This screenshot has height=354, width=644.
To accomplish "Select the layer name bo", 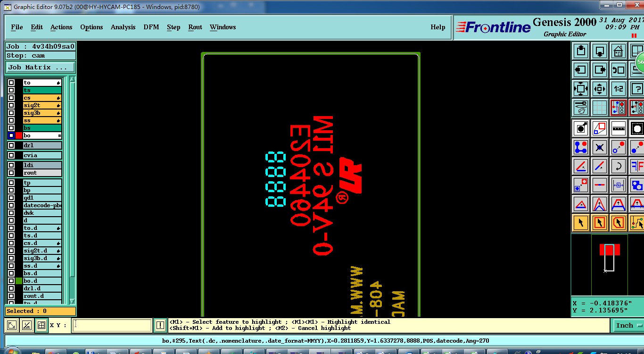I will [42, 135].
